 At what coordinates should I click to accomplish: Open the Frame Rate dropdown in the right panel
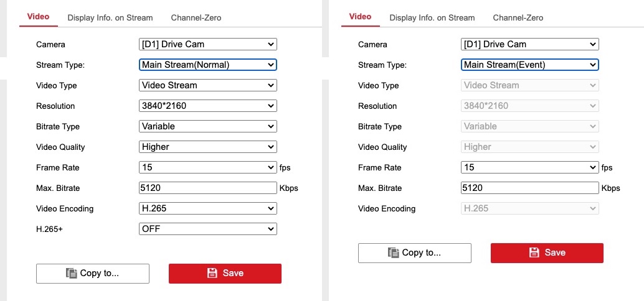click(x=529, y=167)
